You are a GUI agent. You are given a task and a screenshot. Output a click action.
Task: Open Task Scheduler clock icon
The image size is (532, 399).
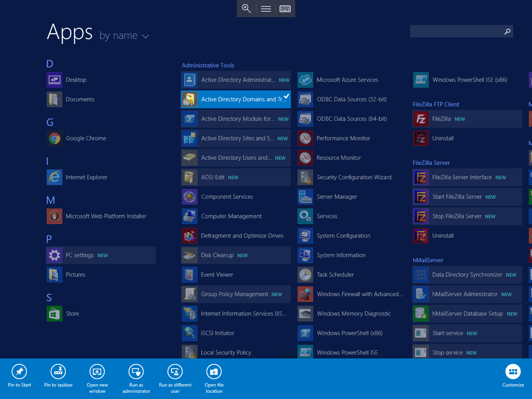coord(305,275)
